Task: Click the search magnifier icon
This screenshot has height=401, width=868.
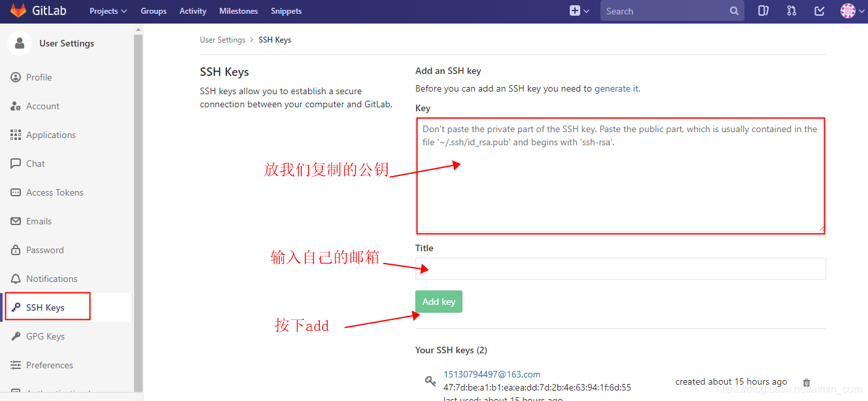Action: click(x=734, y=11)
